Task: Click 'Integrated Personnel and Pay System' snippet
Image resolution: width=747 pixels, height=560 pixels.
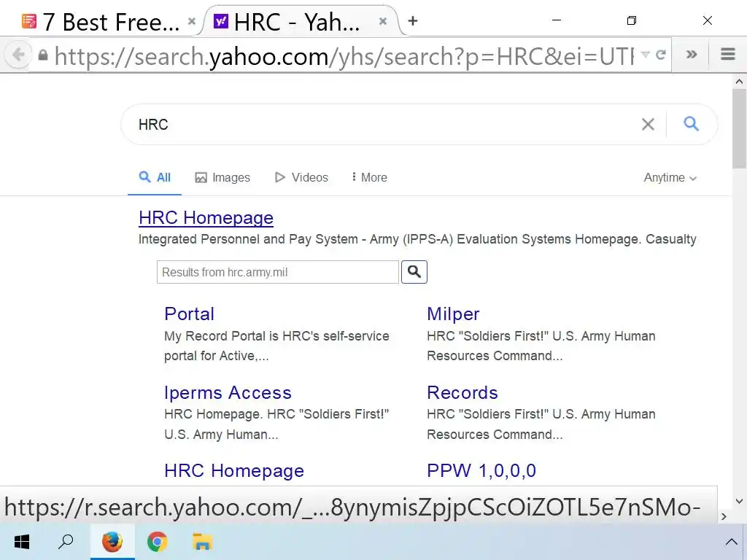Action: coord(248,239)
